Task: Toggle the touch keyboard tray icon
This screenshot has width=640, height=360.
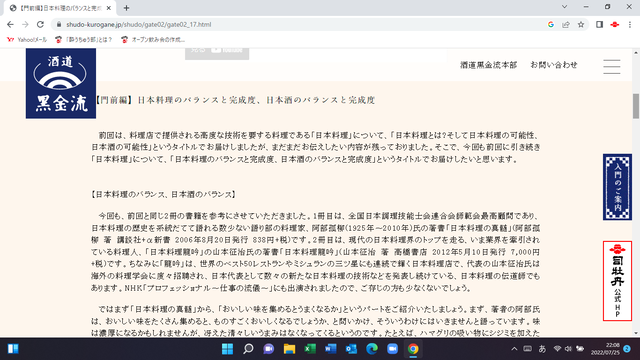Action: pos(528,349)
